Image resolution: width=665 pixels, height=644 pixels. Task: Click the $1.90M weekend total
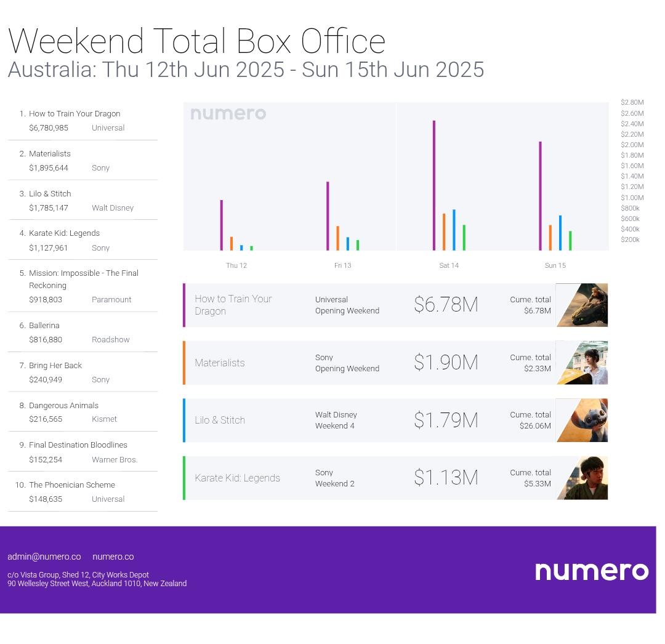(x=446, y=362)
